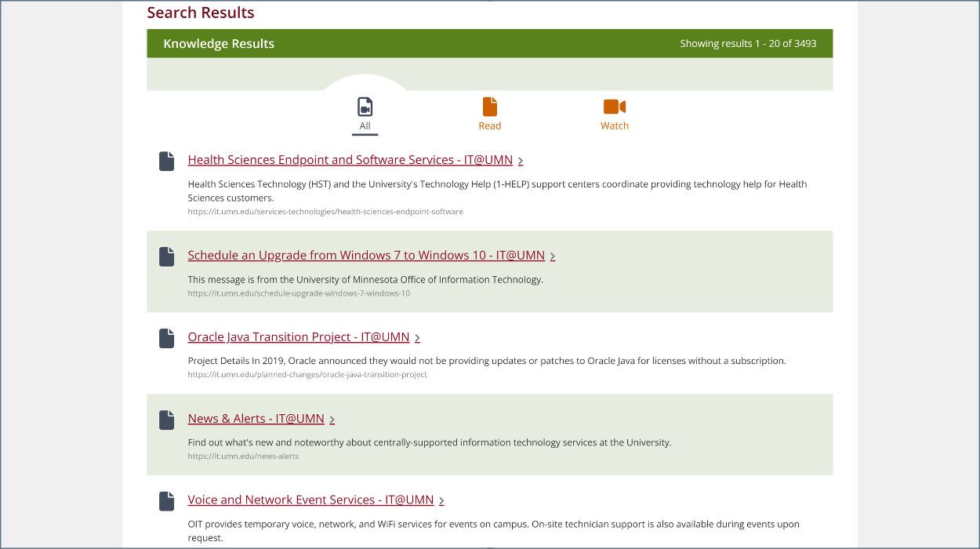980x549 pixels.
Task: Click chevron after Oracle Java Transition Project link
Action: click(x=417, y=338)
